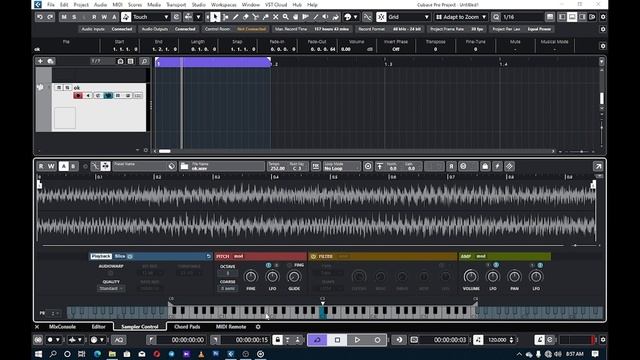Click the tempo 120.000 field
The width and height of the screenshot is (640, 360).
tap(497, 340)
